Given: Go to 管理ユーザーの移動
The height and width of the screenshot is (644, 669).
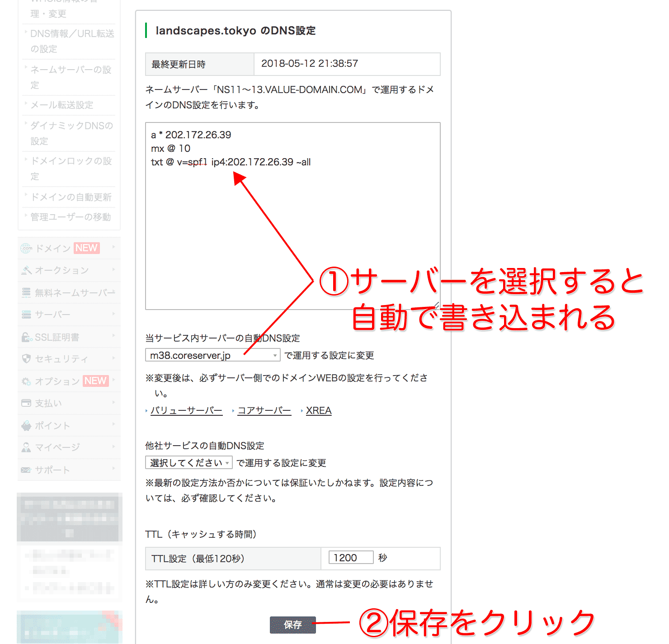Looking at the screenshot, I should 71,217.
